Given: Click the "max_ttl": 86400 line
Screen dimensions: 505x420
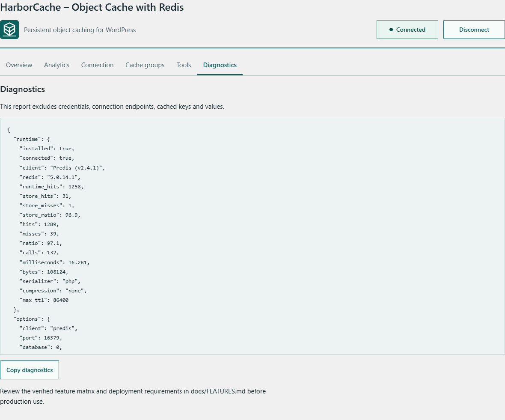Looking at the screenshot, I should coord(44,300).
